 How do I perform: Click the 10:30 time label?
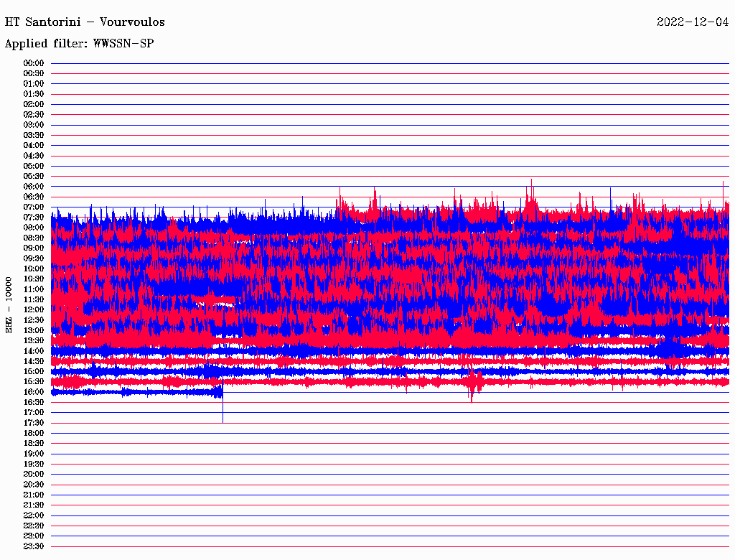point(34,279)
